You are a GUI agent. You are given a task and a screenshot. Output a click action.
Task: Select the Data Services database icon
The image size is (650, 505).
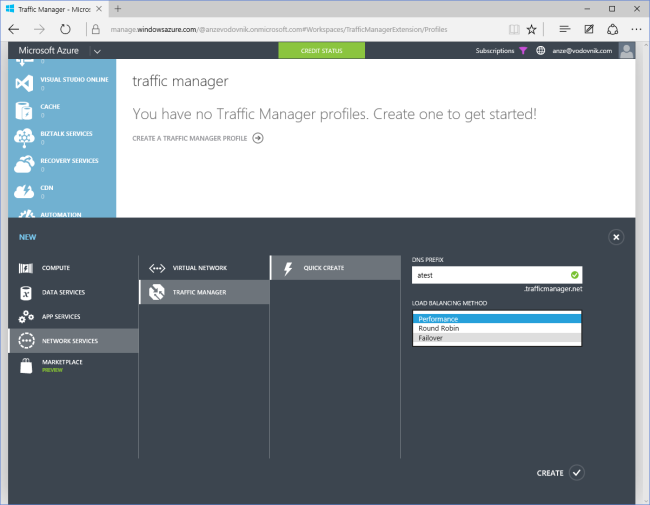pyautogui.click(x=26, y=292)
